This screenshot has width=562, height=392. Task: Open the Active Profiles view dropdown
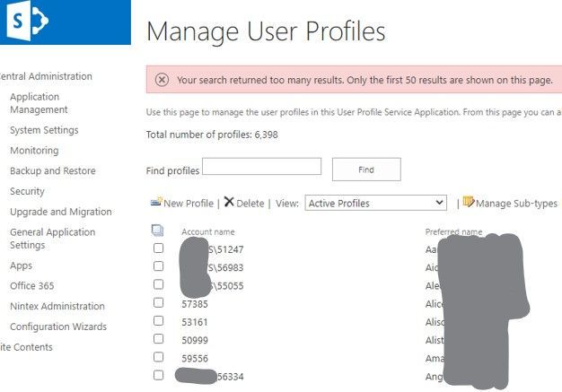pos(375,203)
